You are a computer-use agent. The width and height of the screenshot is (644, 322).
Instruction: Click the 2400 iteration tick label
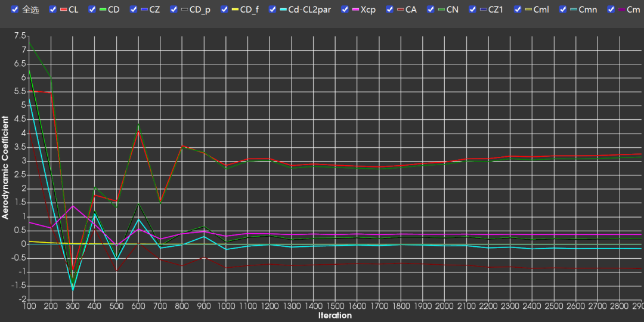click(x=532, y=306)
